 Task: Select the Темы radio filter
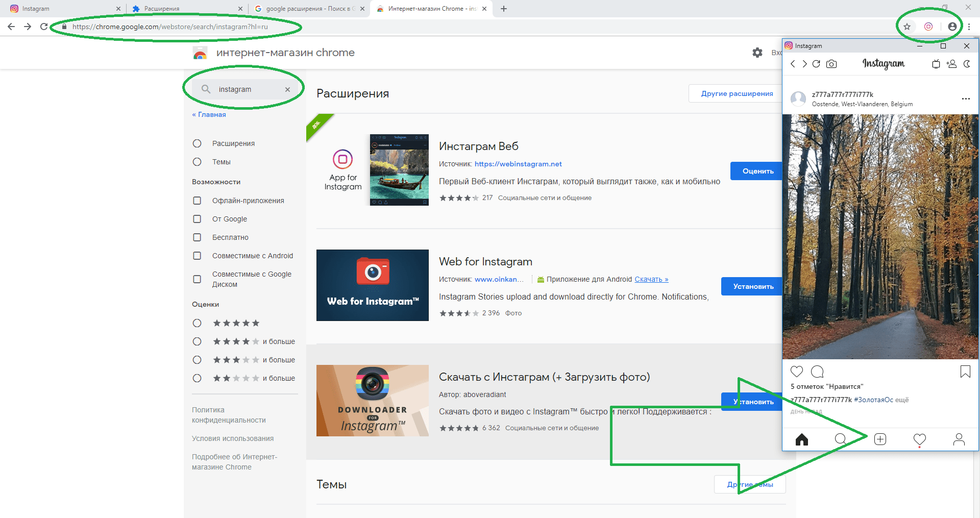point(197,162)
